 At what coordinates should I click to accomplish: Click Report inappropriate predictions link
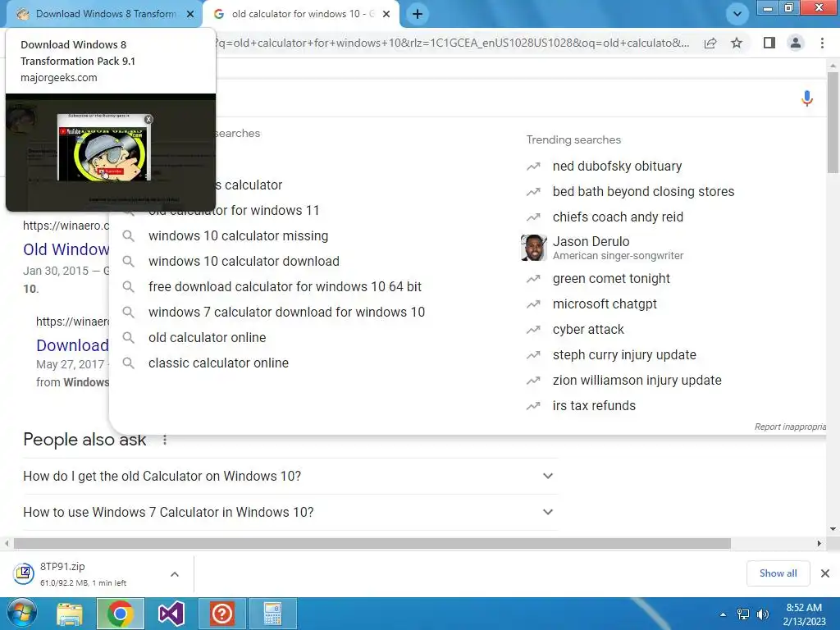click(x=790, y=427)
